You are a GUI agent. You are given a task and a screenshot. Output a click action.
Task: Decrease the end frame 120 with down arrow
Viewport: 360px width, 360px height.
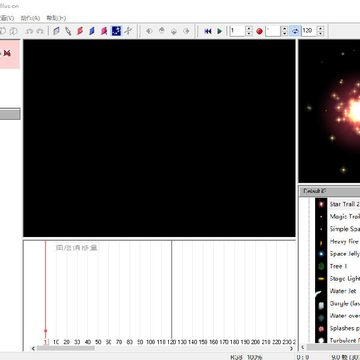[320, 34]
